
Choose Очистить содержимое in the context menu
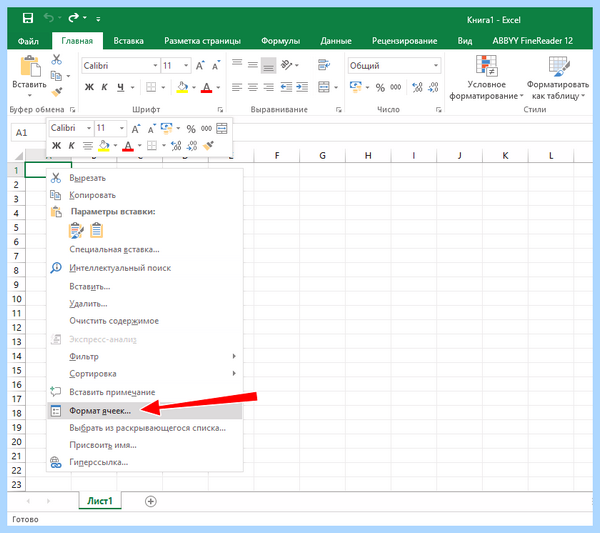click(145, 321)
